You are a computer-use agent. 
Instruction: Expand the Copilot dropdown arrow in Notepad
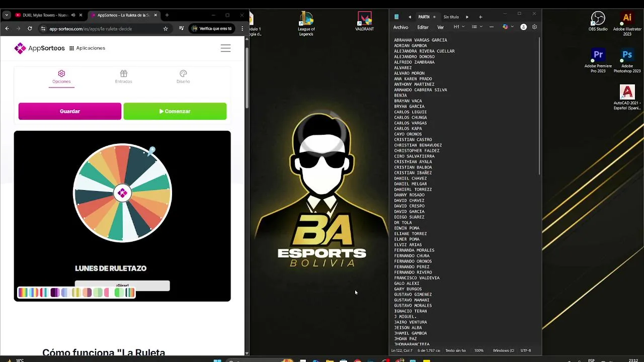tap(512, 27)
